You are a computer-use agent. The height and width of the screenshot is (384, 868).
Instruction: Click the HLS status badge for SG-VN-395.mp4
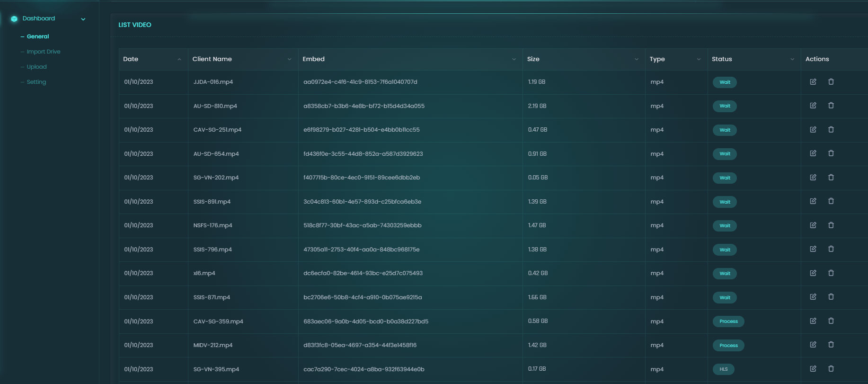[x=724, y=369]
